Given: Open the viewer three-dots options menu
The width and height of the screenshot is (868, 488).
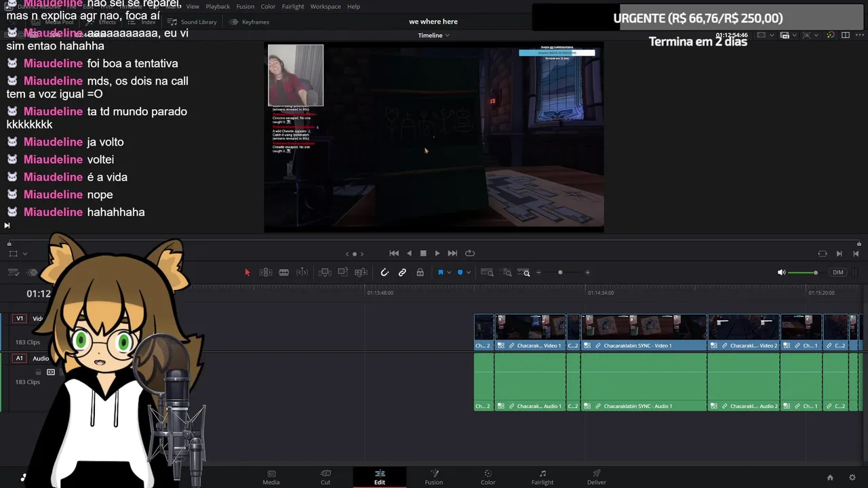Looking at the screenshot, I should (x=859, y=35).
